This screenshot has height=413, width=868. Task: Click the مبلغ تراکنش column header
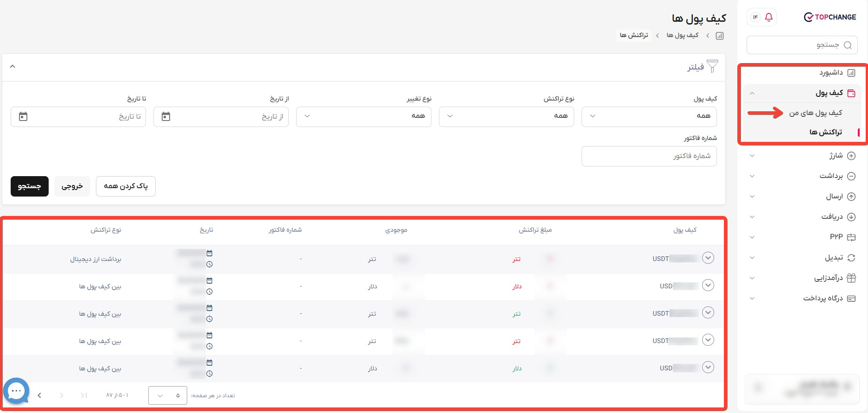click(535, 230)
